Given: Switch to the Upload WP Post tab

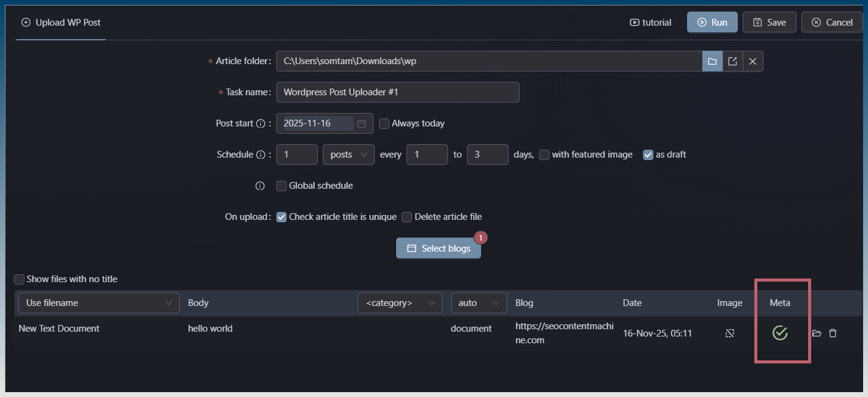Looking at the screenshot, I should pos(61,23).
